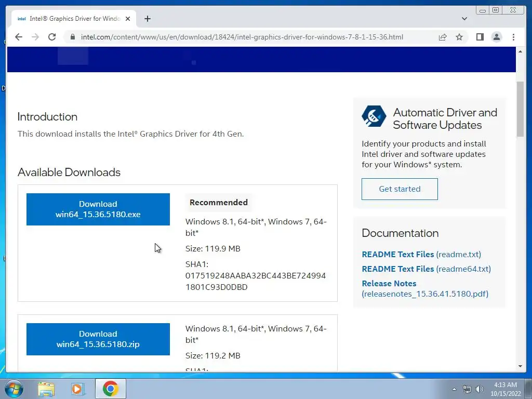The image size is (532, 399).
Task: Click the Available Downloads heading
Action: point(69,172)
